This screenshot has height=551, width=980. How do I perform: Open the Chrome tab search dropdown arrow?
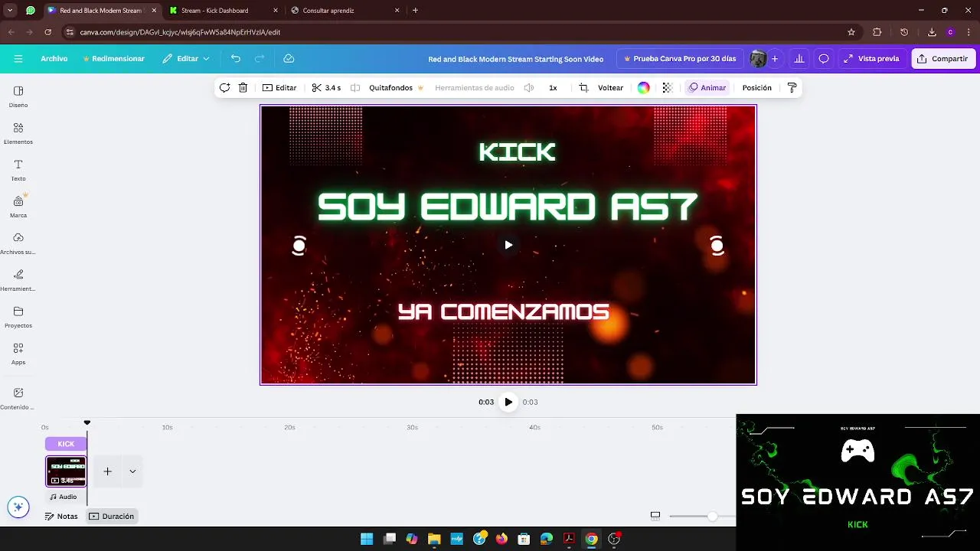(x=10, y=11)
